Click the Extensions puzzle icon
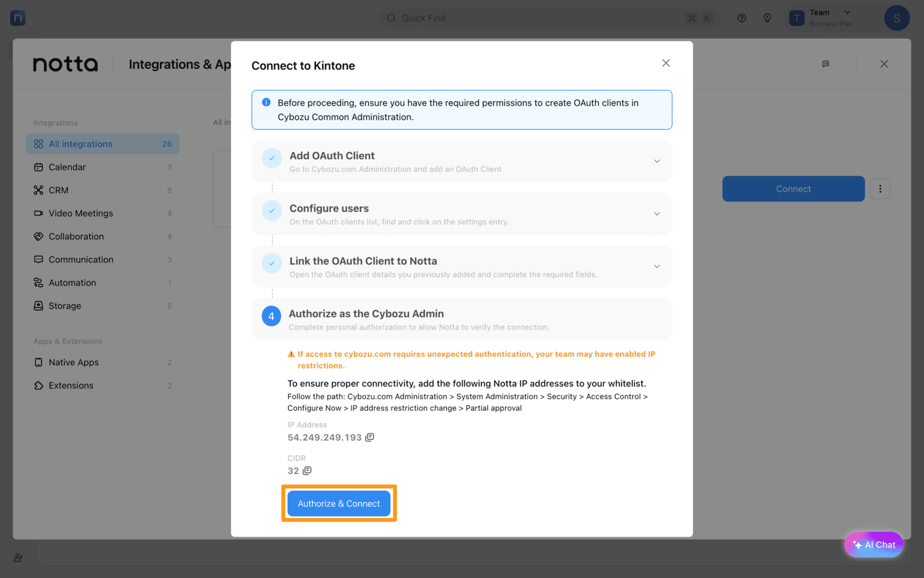The width and height of the screenshot is (924, 578). pos(39,386)
